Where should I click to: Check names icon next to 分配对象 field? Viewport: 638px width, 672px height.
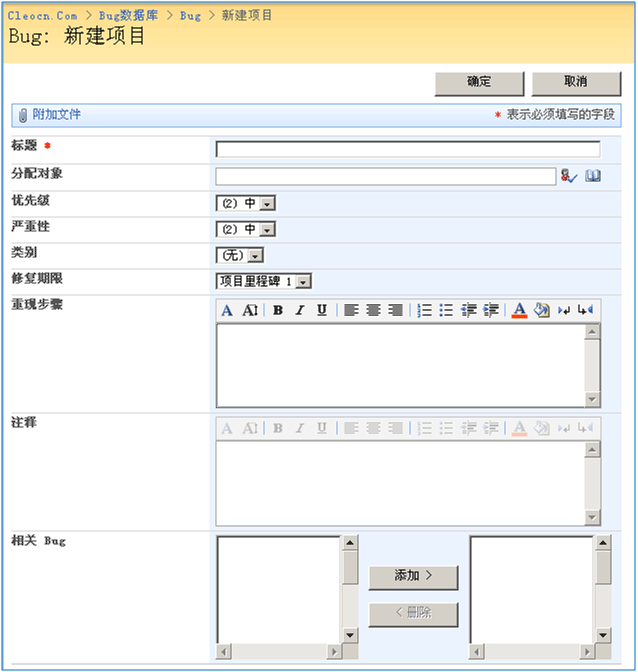point(569,176)
